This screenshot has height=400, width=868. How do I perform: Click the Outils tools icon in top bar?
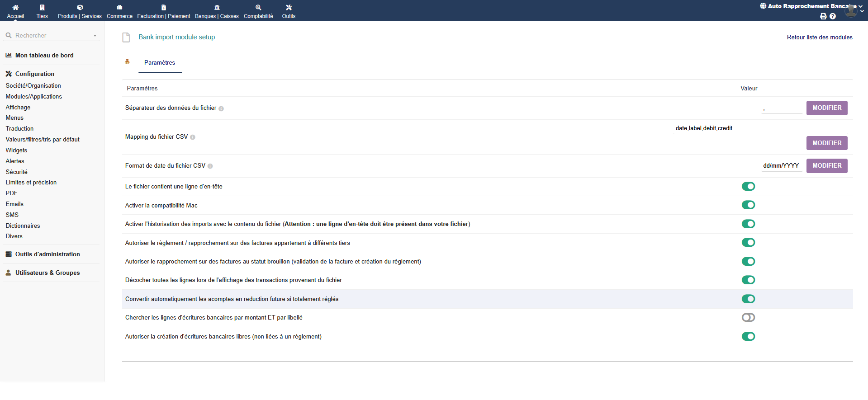tap(289, 7)
